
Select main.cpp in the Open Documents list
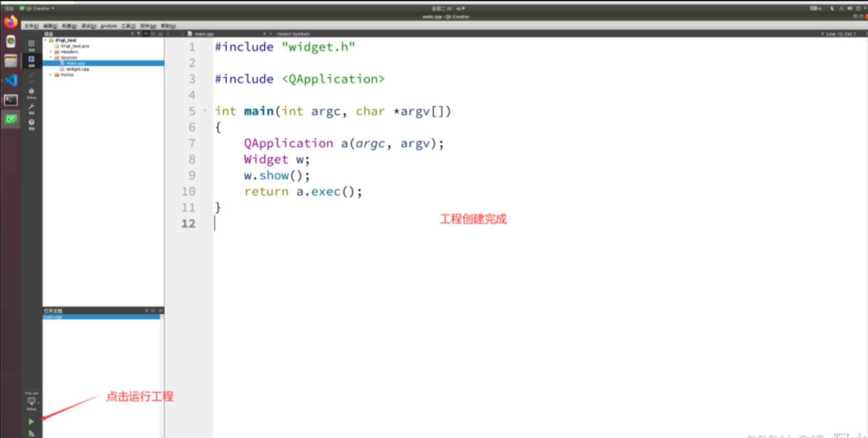(x=101, y=317)
